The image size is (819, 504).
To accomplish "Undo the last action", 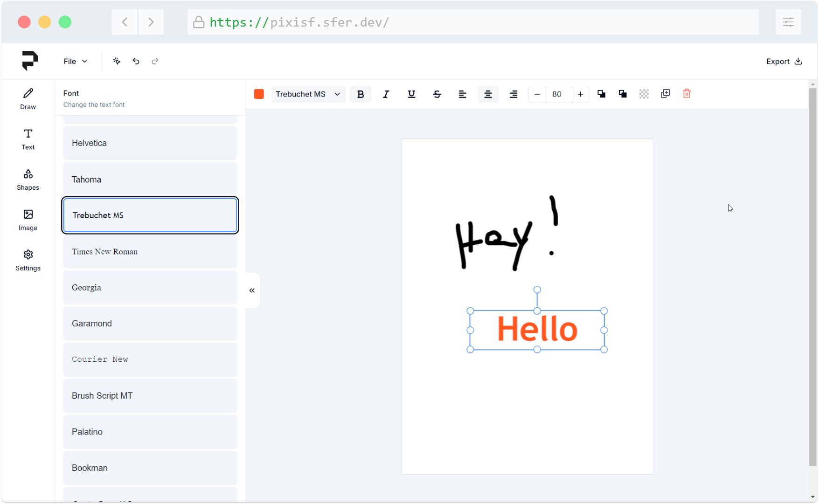I will click(x=136, y=61).
